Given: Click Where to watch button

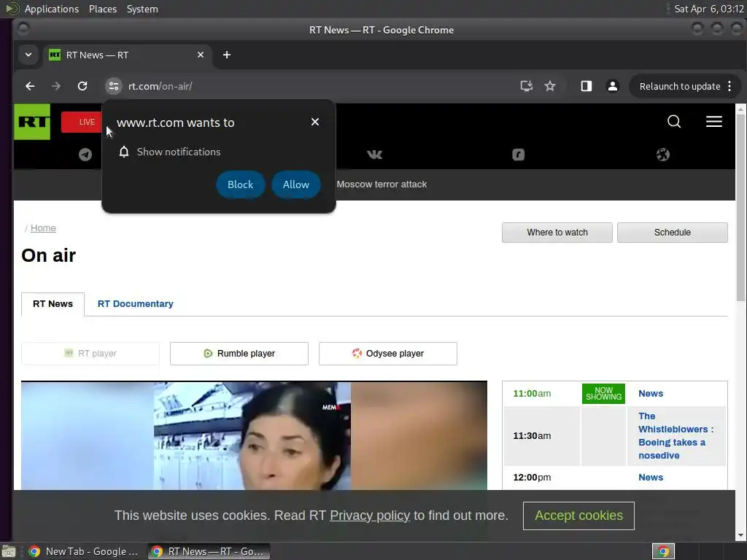Looking at the screenshot, I should pos(557,233).
